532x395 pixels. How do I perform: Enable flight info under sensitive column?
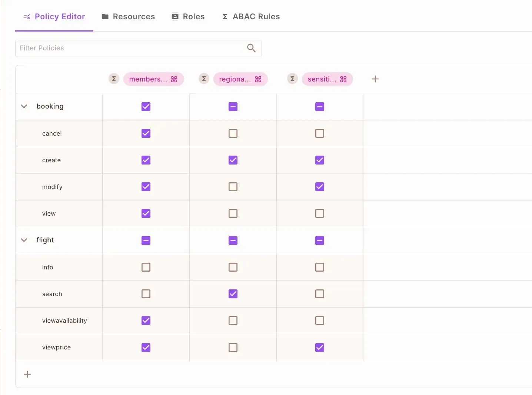[x=319, y=267]
